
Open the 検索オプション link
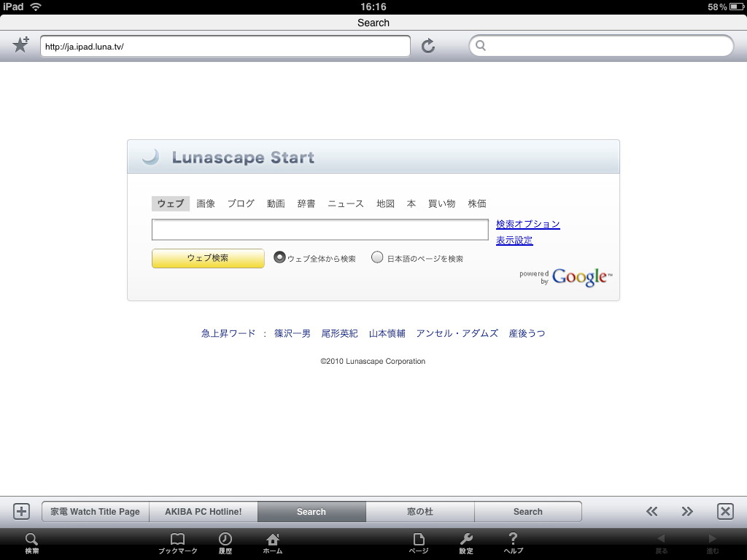[x=527, y=224]
